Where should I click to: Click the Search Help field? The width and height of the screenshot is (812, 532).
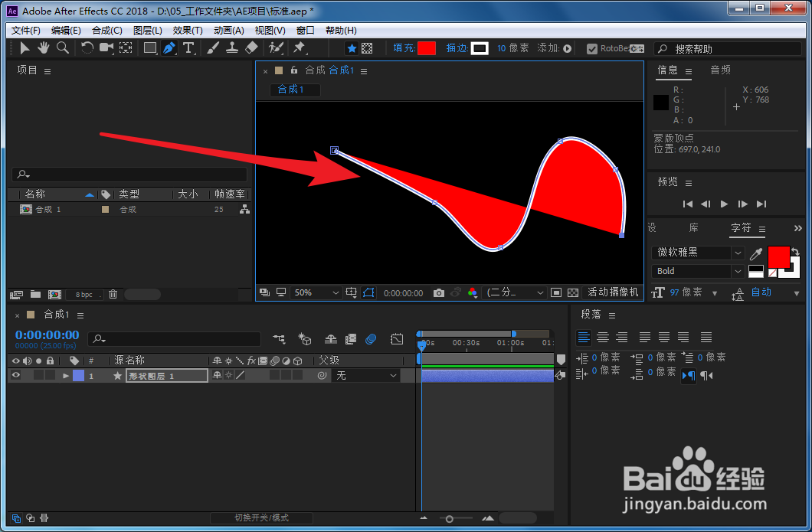pyautogui.click(x=728, y=49)
